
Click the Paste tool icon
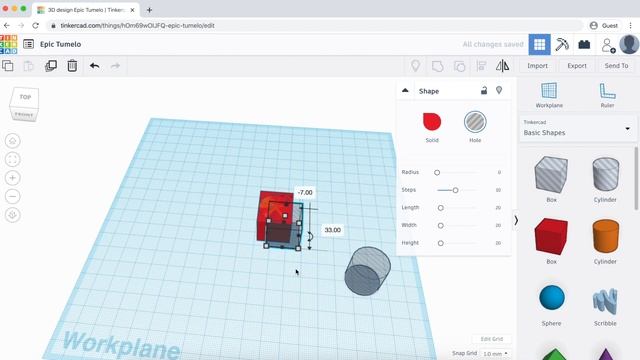pos(29,66)
